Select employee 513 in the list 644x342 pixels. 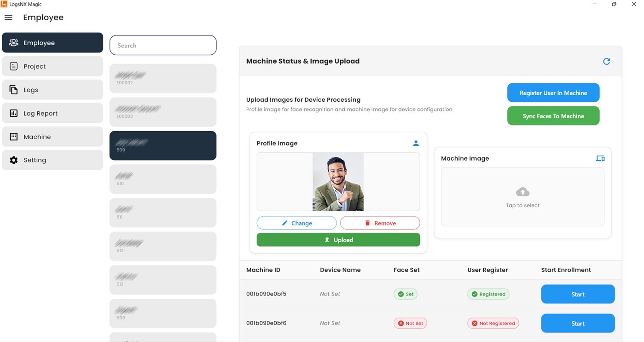tap(163, 280)
